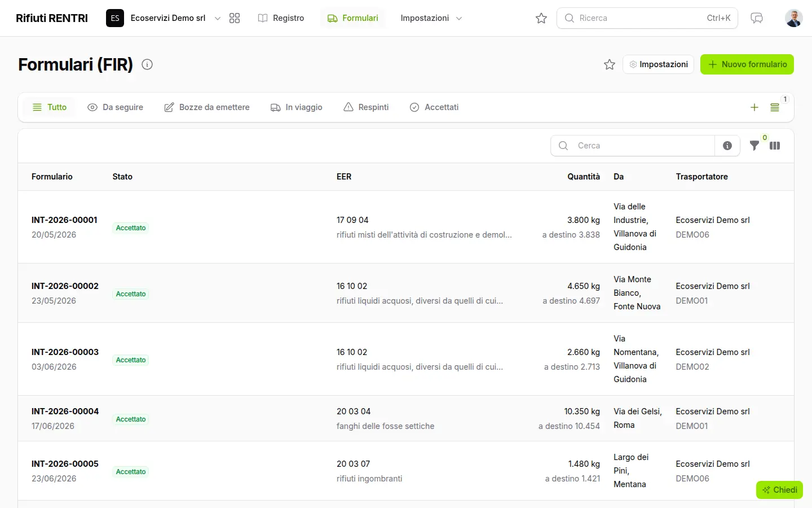This screenshot has width=812, height=508.
Task: Click EER code 20 03 07 cell
Action: (x=354, y=464)
